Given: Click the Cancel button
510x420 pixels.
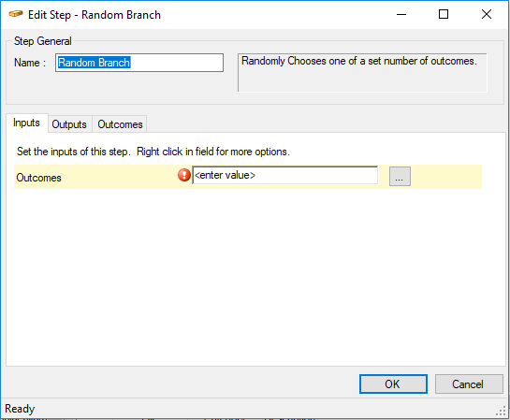Looking at the screenshot, I should pos(469,384).
